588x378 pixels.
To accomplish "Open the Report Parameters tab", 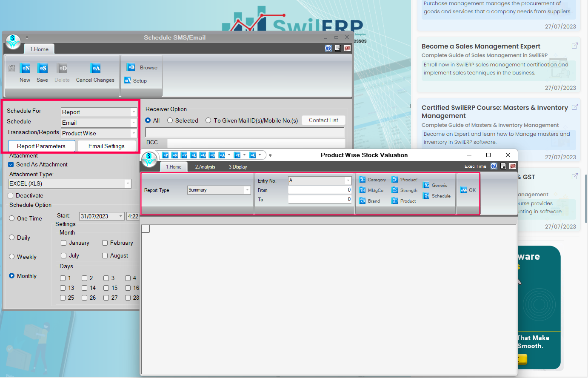I will 41,146.
